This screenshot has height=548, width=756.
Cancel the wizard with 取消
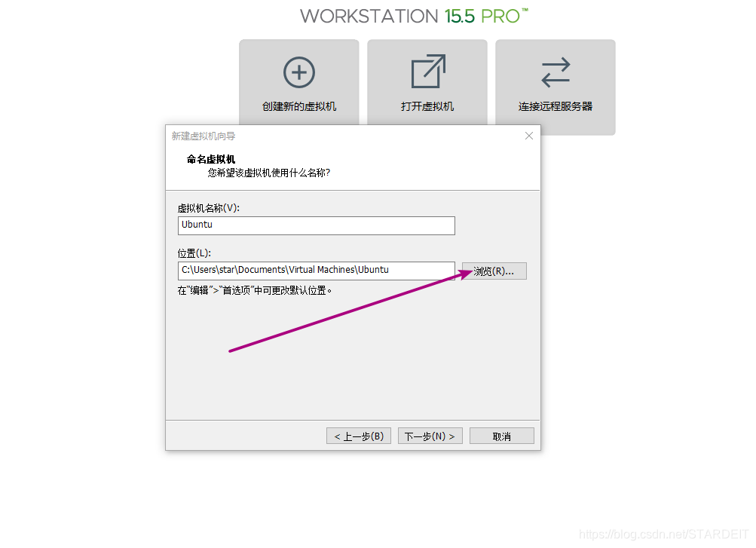tap(502, 436)
